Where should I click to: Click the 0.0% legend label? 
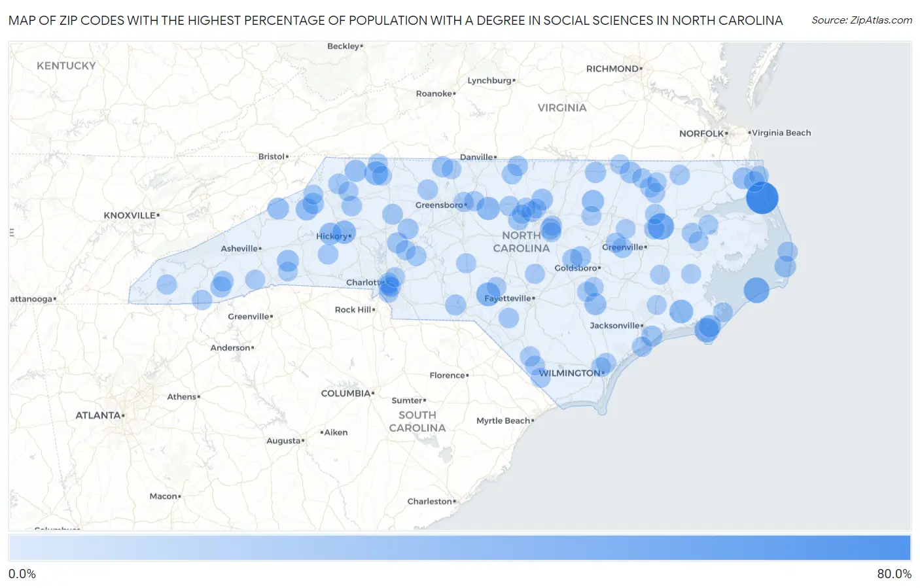pyautogui.click(x=22, y=574)
